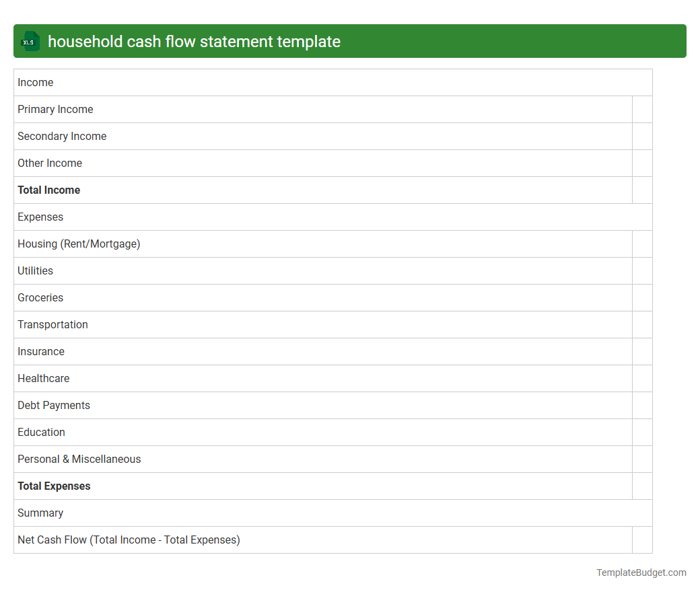Select the Net Cash Flow formula row
Screen dimensions: 700x592
tap(129, 540)
